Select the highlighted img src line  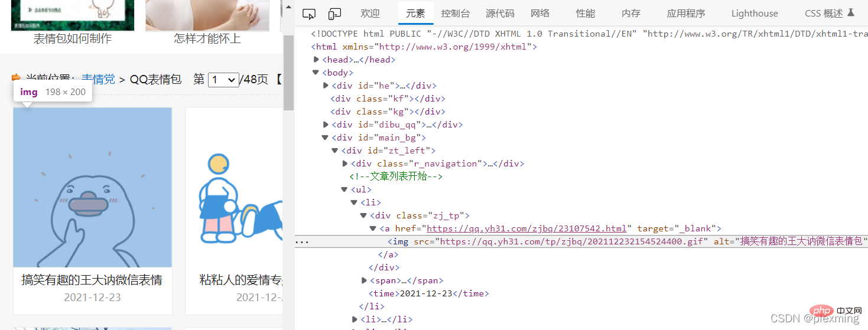(x=581, y=241)
